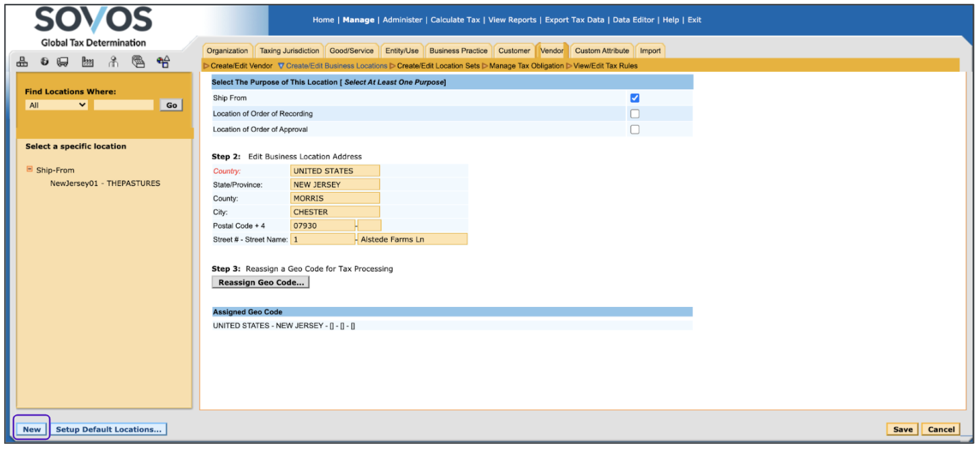Click the person icon in toolbar
The height and width of the screenshot is (450, 980).
[113, 62]
